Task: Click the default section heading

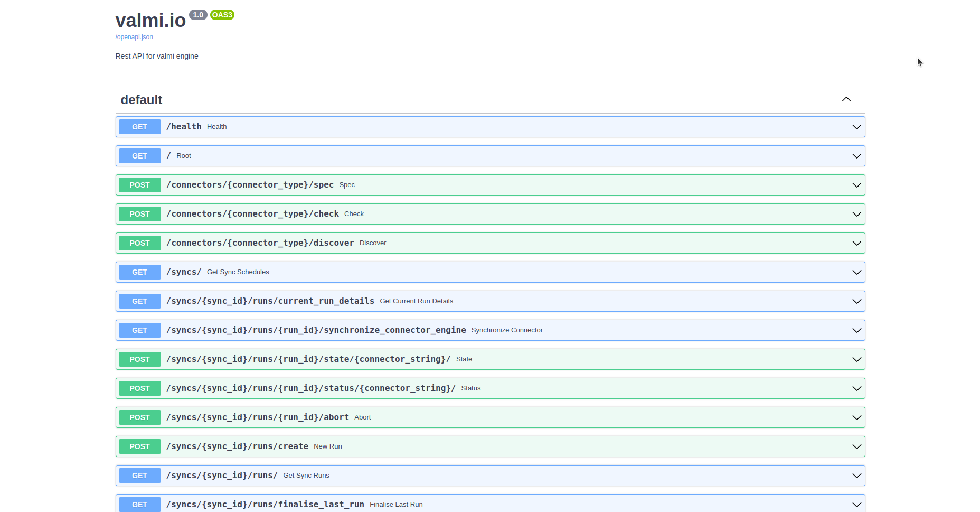Action: 142,100
